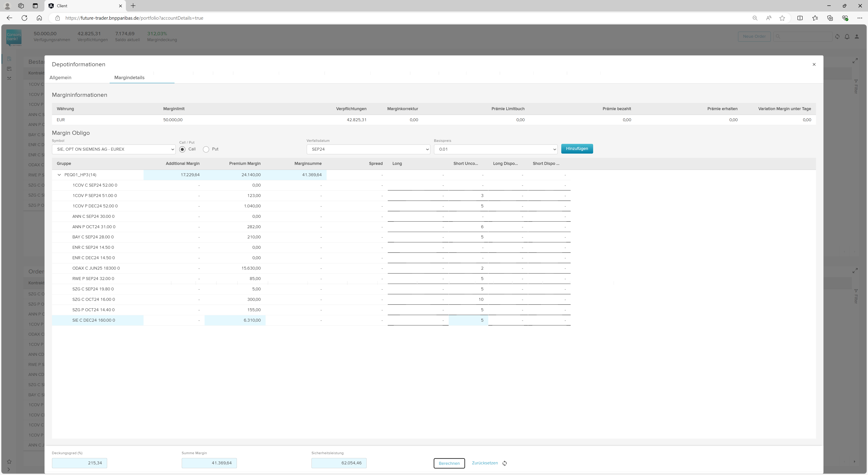The image size is (868, 475).
Task: Click the Zurücksetzen link
Action: click(x=485, y=463)
